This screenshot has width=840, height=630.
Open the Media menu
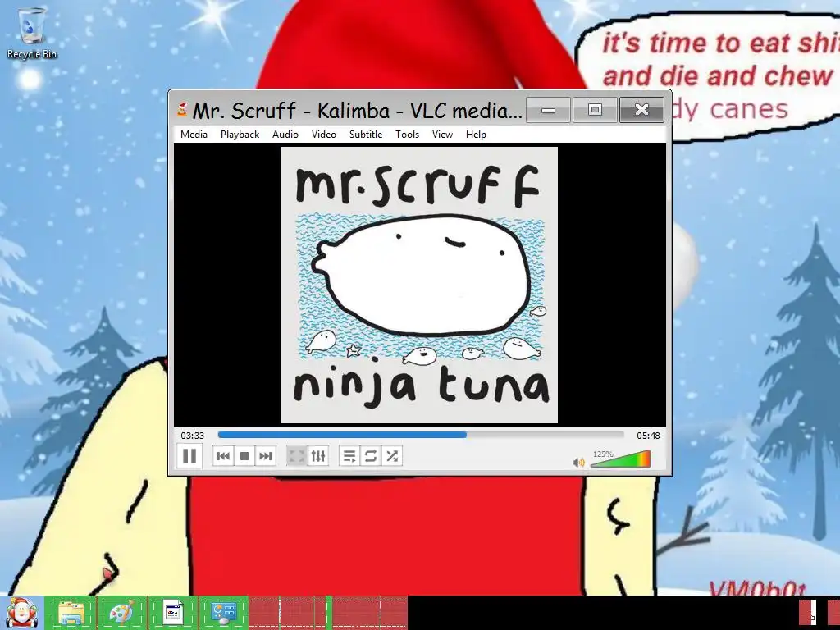coord(194,135)
